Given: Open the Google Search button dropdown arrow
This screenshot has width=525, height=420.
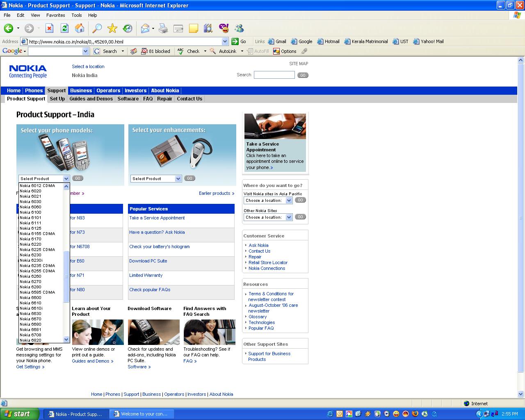Looking at the screenshot, I should point(123,51).
